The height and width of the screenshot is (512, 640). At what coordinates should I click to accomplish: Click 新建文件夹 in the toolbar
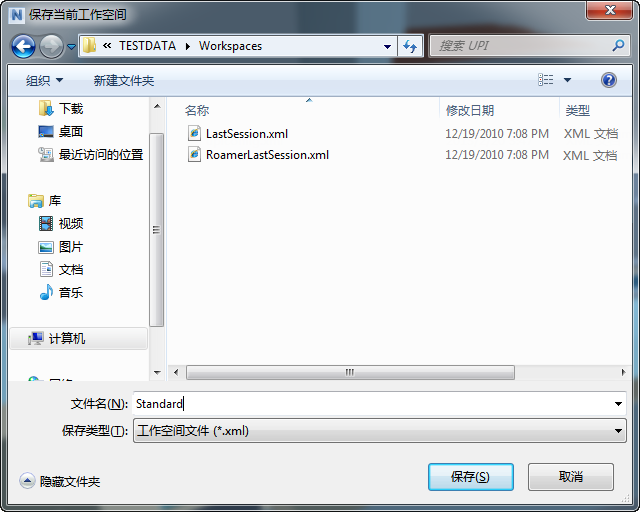tap(124, 80)
